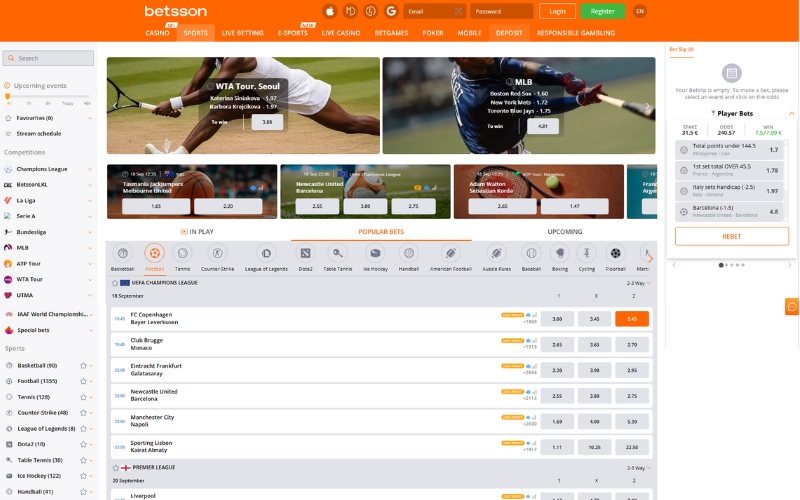
Task: Select the American Football icon
Action: (451, 253)
